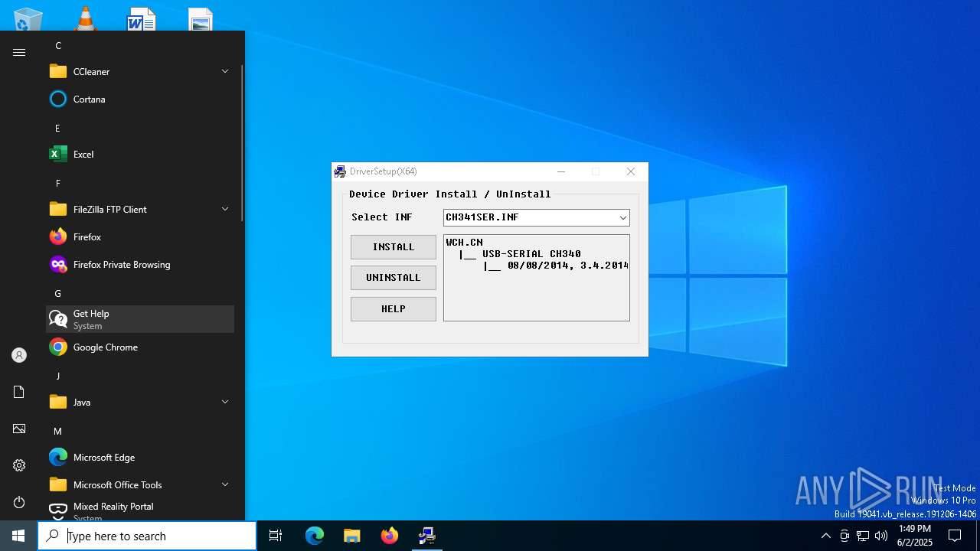
Task: Jump to letter F section header
Action: [x=57, y=184]
